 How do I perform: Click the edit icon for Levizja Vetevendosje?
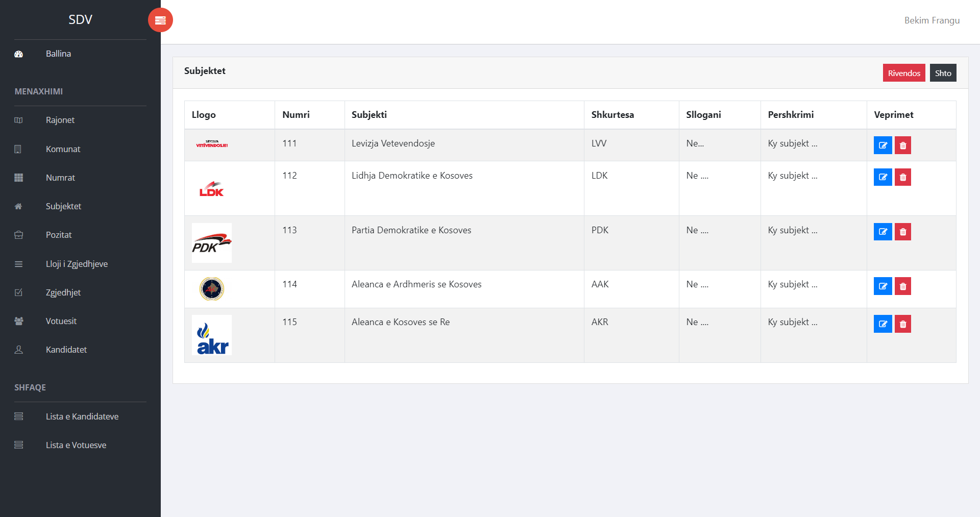(883, 145)
